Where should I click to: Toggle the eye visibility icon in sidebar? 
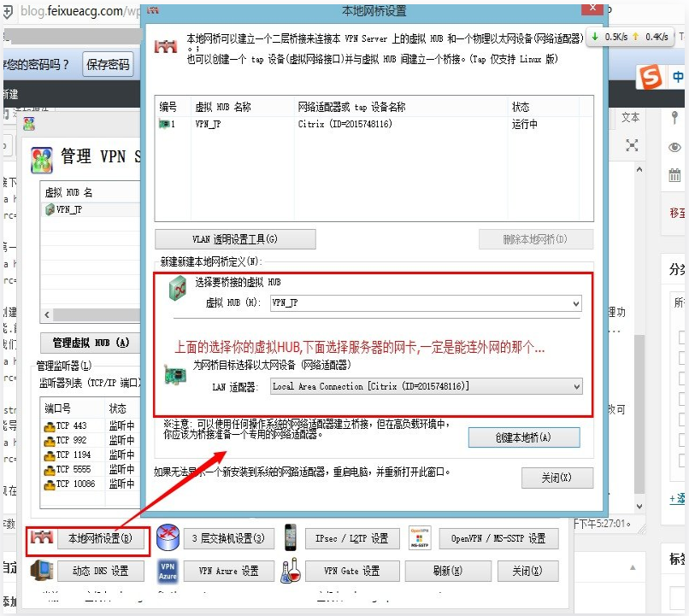(674, 147)
